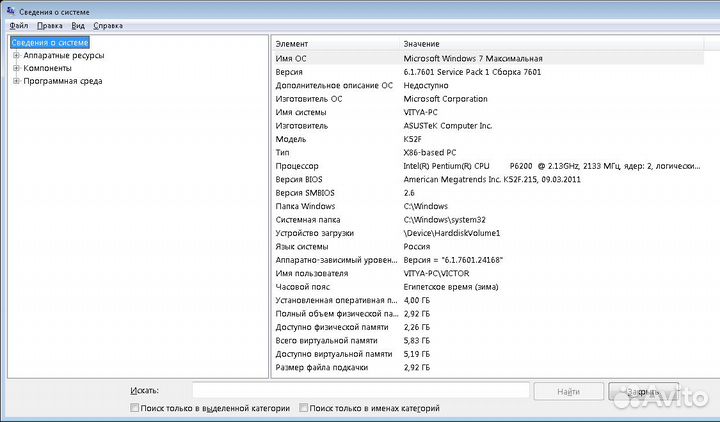Select the Модель row
Viewport: 720px width, 422px height.
pyautogui.click(x=488, y=139)
